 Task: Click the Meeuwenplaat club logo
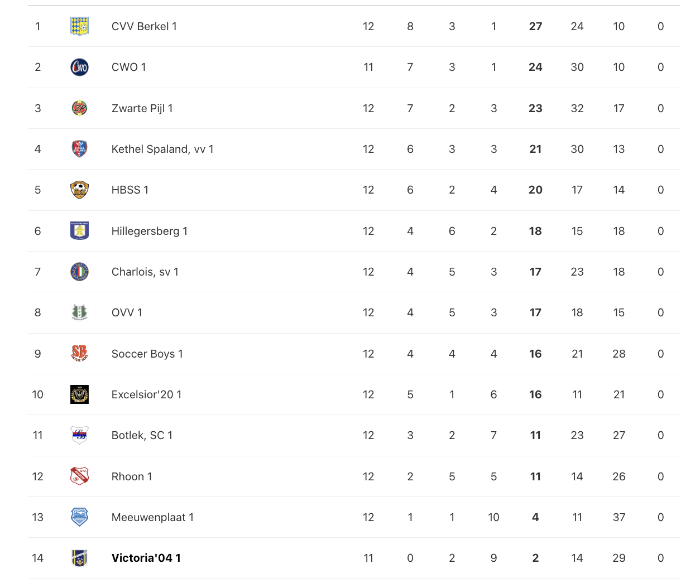79,517
